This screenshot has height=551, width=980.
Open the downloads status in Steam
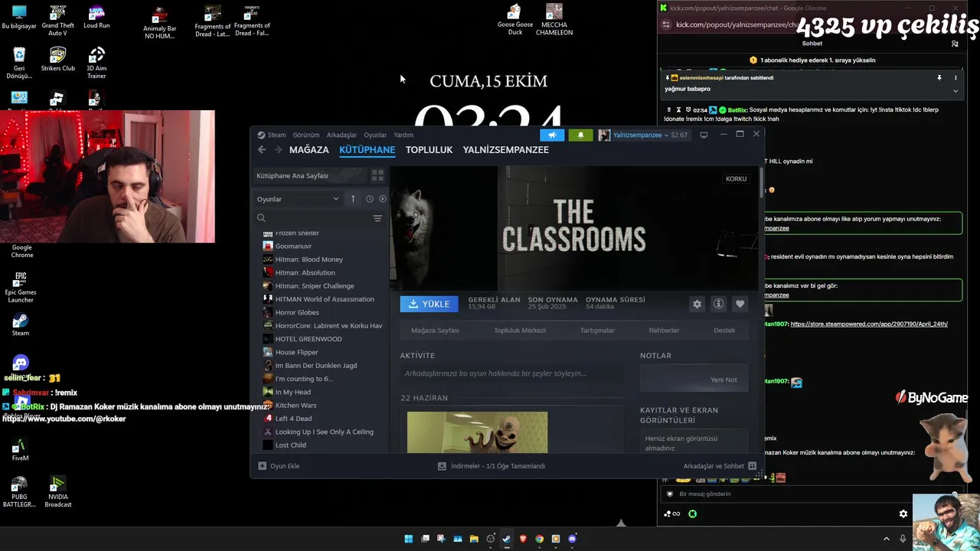click(491, 466)
